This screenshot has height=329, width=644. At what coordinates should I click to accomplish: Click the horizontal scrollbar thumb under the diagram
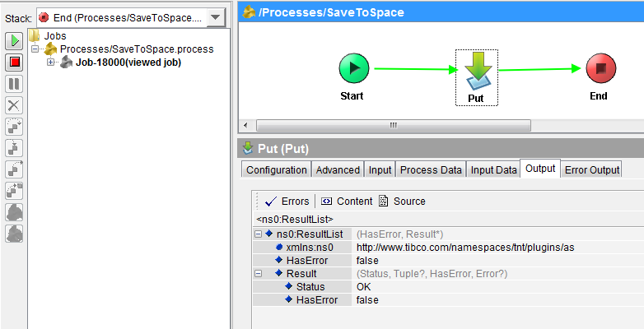[393, 125]
